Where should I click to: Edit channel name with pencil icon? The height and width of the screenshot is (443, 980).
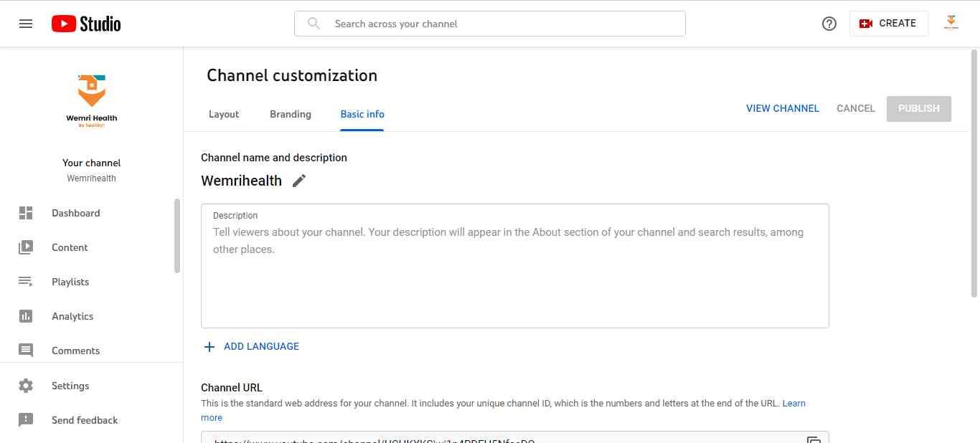[299, 181]
